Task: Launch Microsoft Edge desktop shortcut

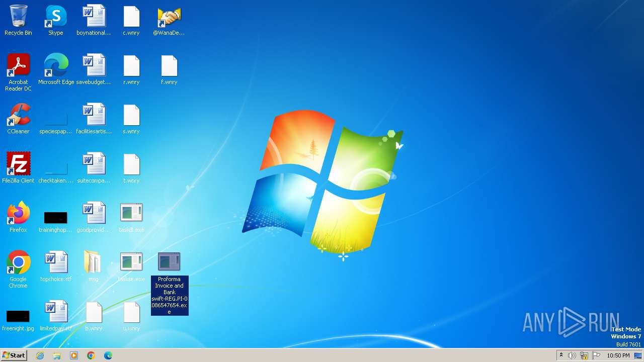Action: click(x=56, y=69)
